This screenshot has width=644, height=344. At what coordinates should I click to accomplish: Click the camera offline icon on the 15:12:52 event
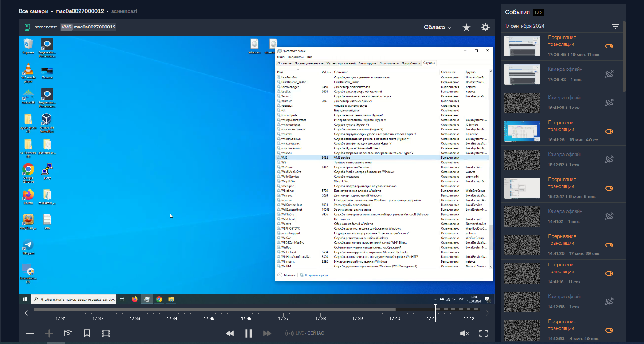pos(609,159)
